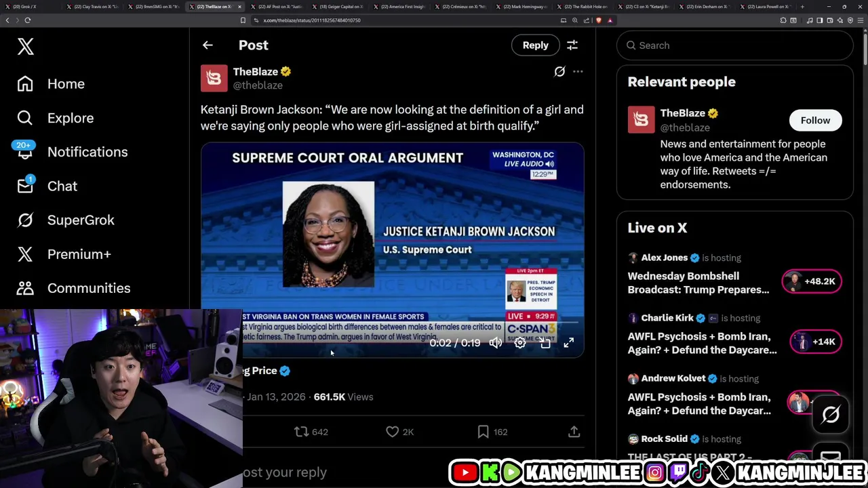Bookmark this page in browser toolbar
The width and height of the screenshot is (868, 488).
tap(243, 20)
